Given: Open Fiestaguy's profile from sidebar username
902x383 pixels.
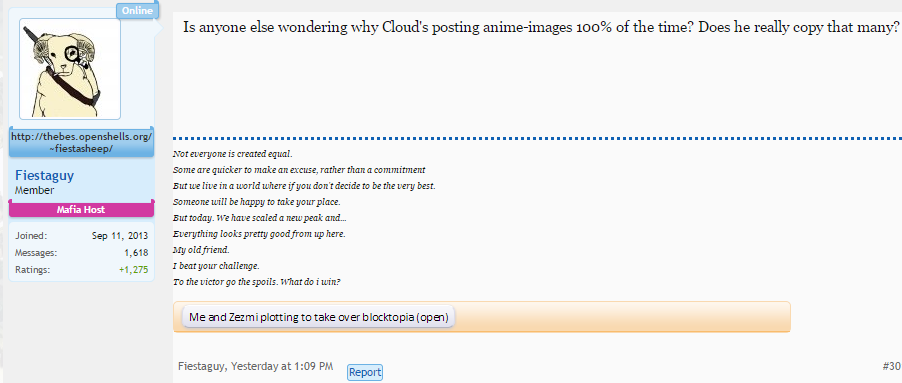Looking at the screenshot, I should 44,175.
